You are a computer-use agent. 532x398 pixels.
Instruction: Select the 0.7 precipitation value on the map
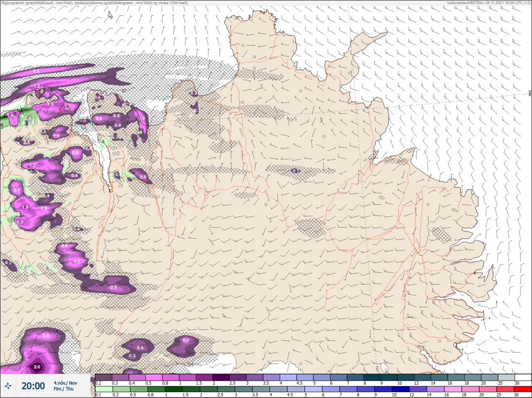point(17,190)
